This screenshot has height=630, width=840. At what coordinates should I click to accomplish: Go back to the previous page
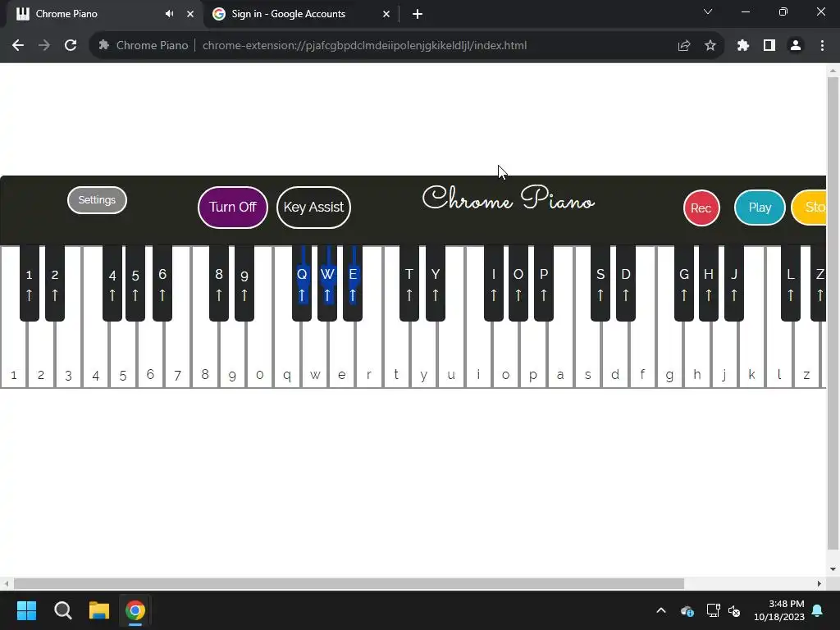click(x=18, y=46)
